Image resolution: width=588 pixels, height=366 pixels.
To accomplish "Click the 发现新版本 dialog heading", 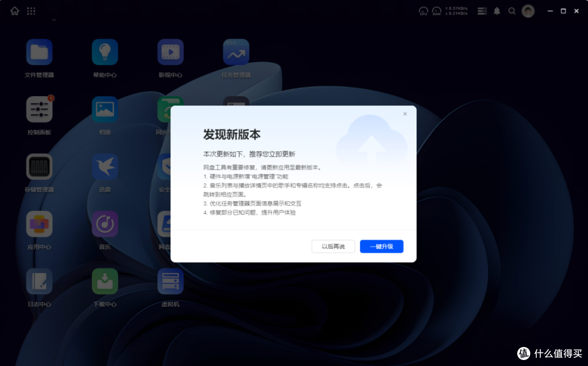I will point(232,134).
